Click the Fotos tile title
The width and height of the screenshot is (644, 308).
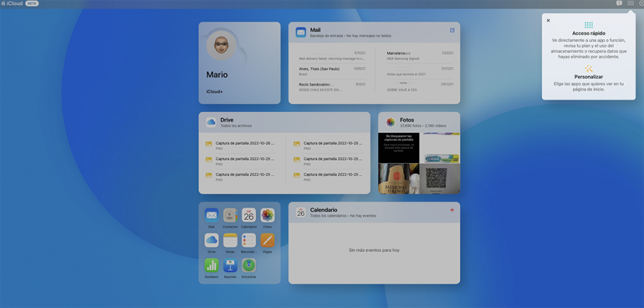pyautogui.click(x=407, y=120)
